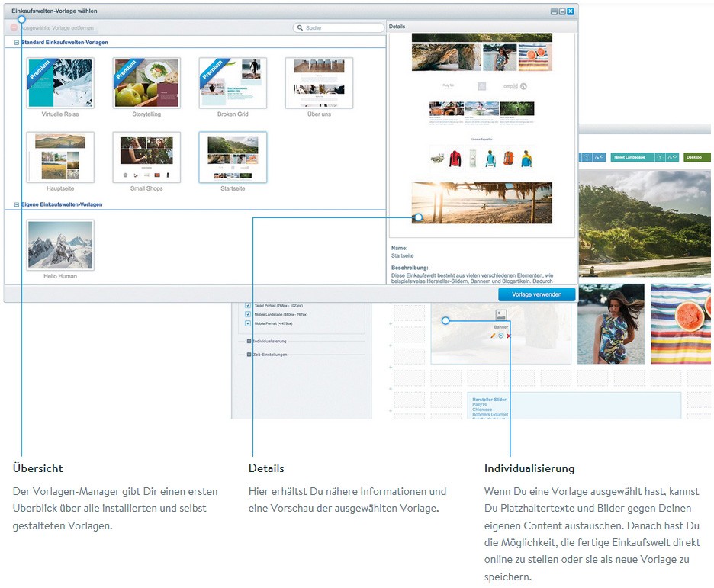Click 'Boomers Gourmet' entry in Hersteller-Slider
Viewport: 714px width, 588px height.
pyautogui.click(x=490, y=414)
